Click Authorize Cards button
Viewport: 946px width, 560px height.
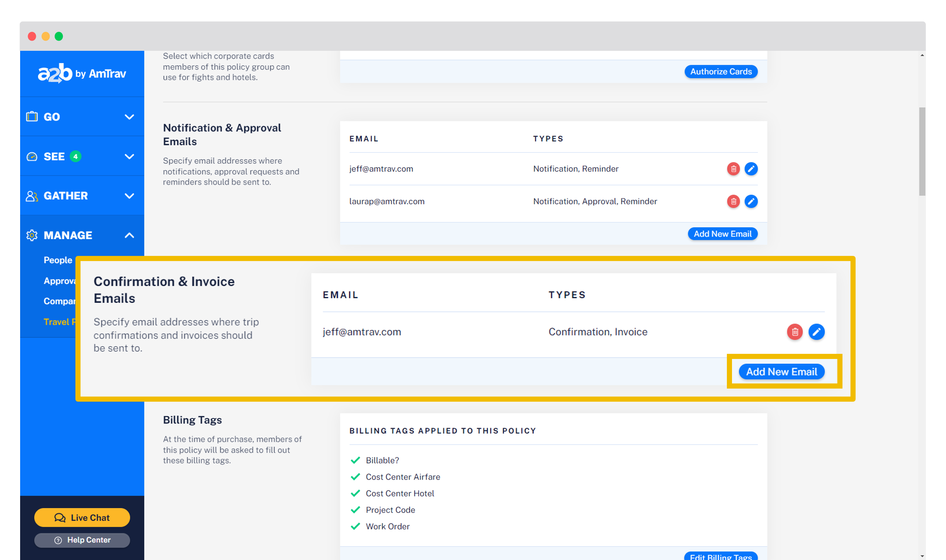721,72
